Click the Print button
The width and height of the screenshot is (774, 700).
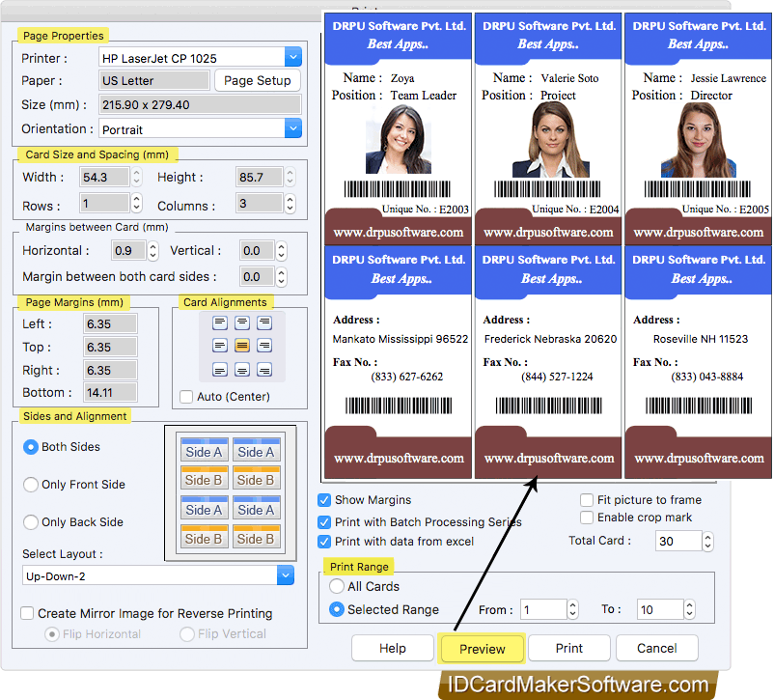[x=569, y=648]
